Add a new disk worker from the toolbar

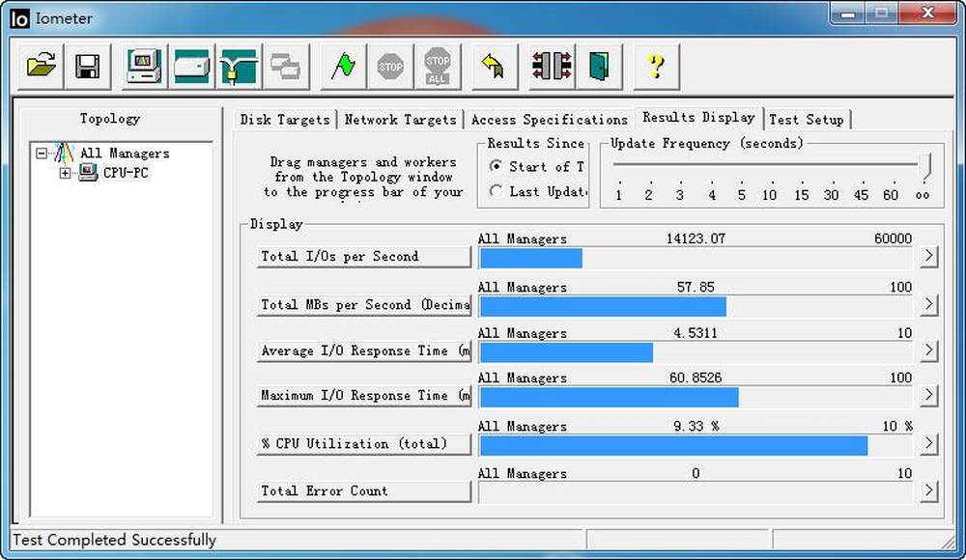click(x=191, y=66)
